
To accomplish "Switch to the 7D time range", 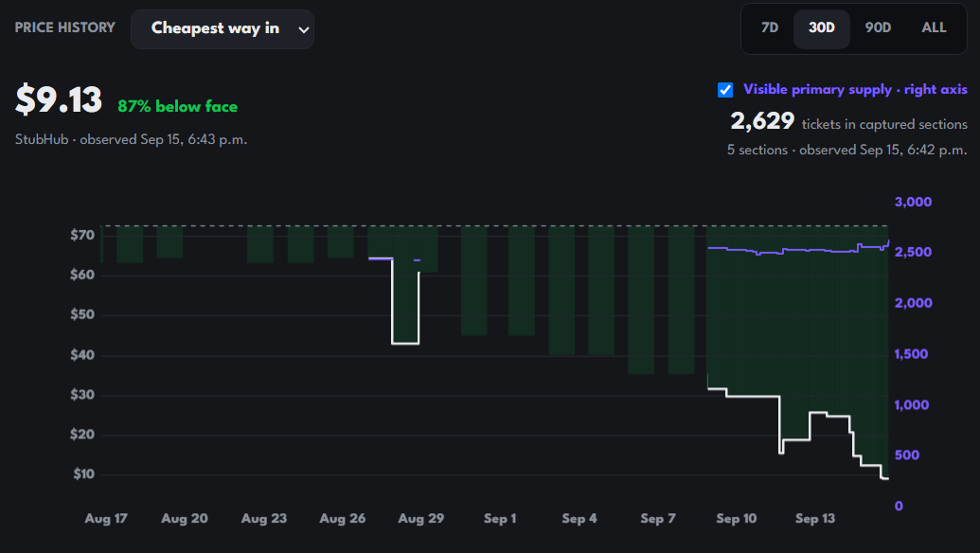I will [770, 28].
